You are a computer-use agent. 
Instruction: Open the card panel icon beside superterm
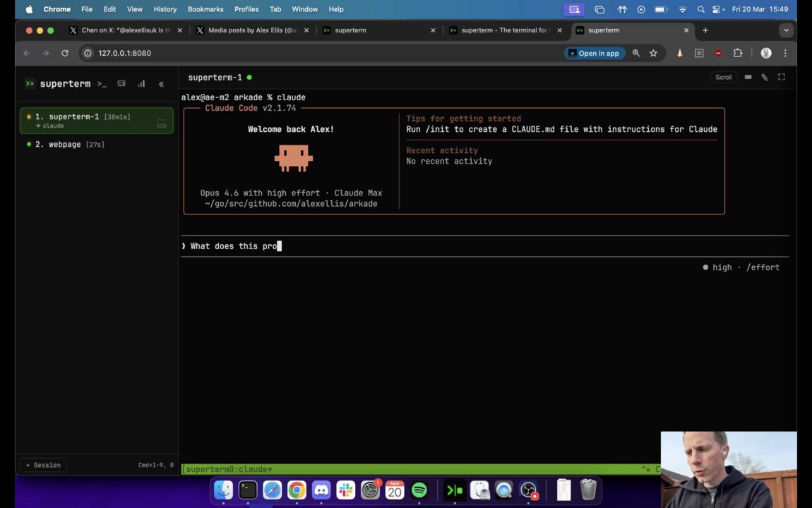point(121,84)
